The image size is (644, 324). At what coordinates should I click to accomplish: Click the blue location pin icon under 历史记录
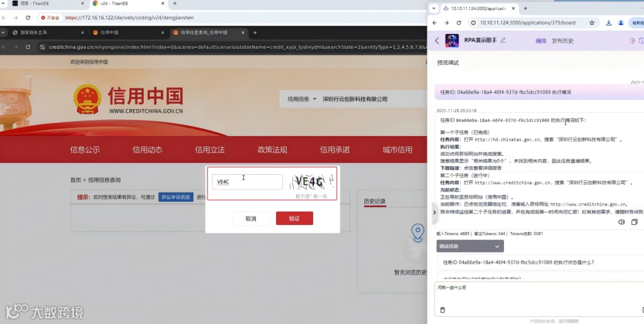(x=417, y=233)
